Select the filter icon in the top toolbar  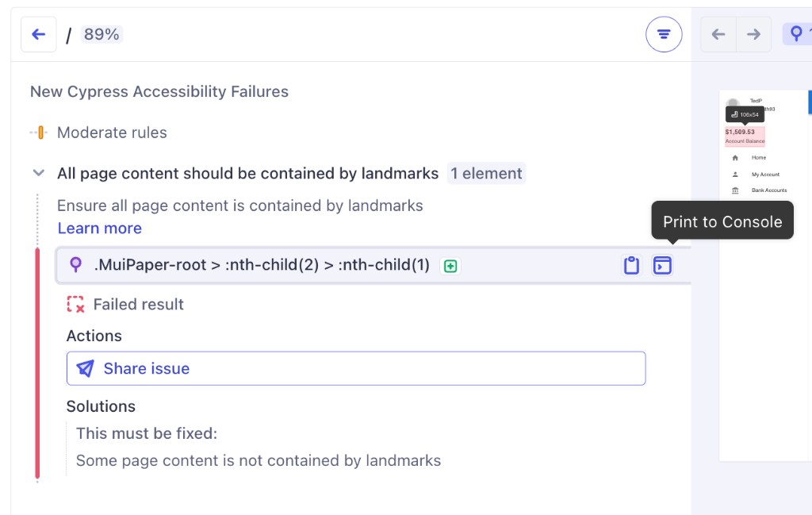(x=663, y=34)
